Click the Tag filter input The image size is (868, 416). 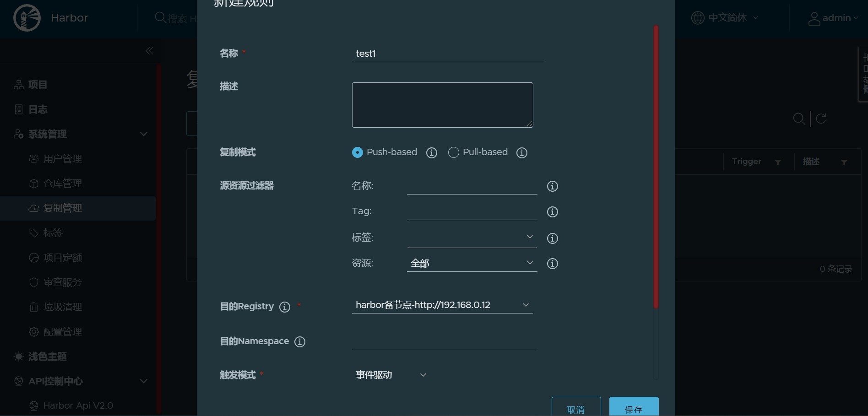point(472,211)
